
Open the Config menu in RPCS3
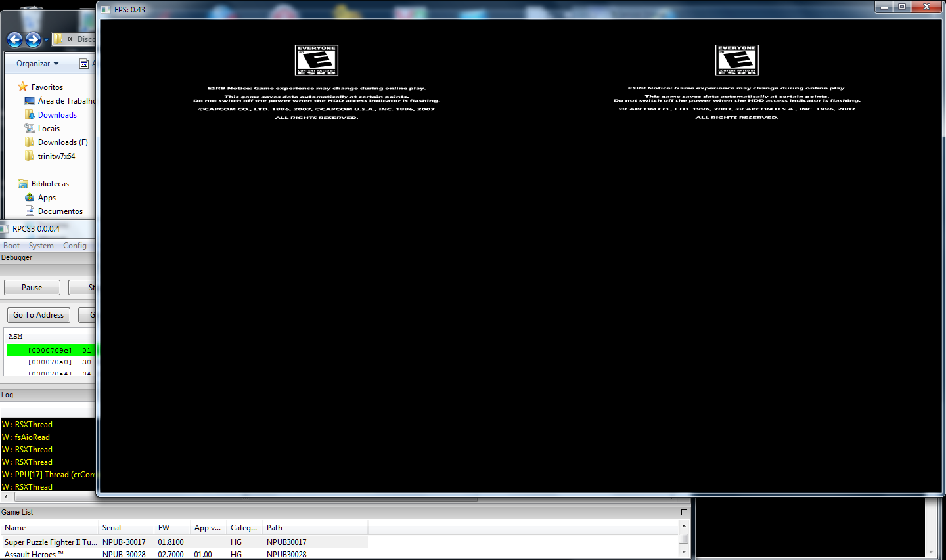(74, 246)
